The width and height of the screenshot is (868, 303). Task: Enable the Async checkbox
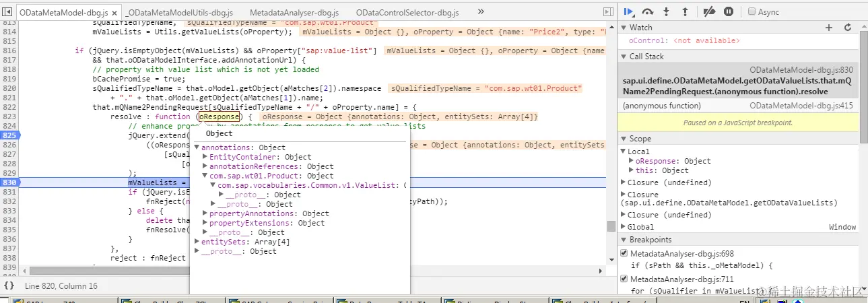click(752, 11)
